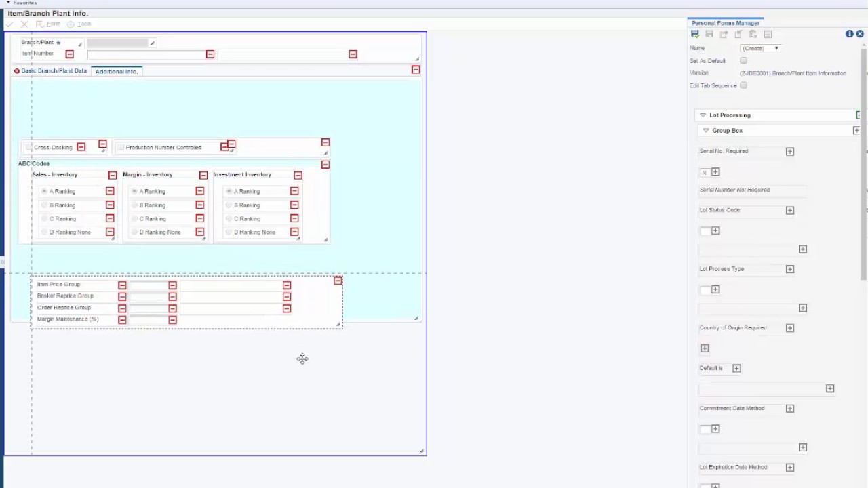The width and height of the screenshot is (868, 488).
Task: Expand the Favorites menu
Action: pos(22,3)
